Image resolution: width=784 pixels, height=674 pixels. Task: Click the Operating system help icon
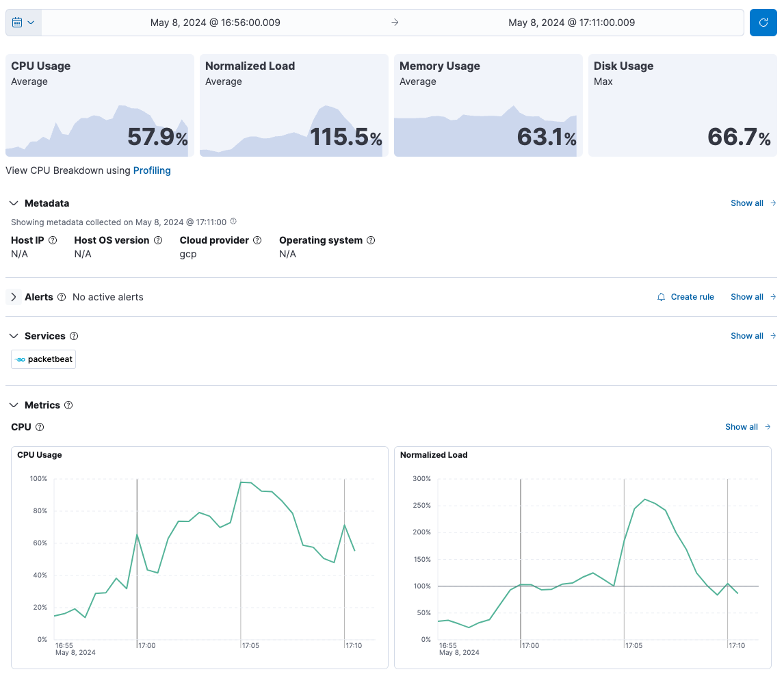371,240
